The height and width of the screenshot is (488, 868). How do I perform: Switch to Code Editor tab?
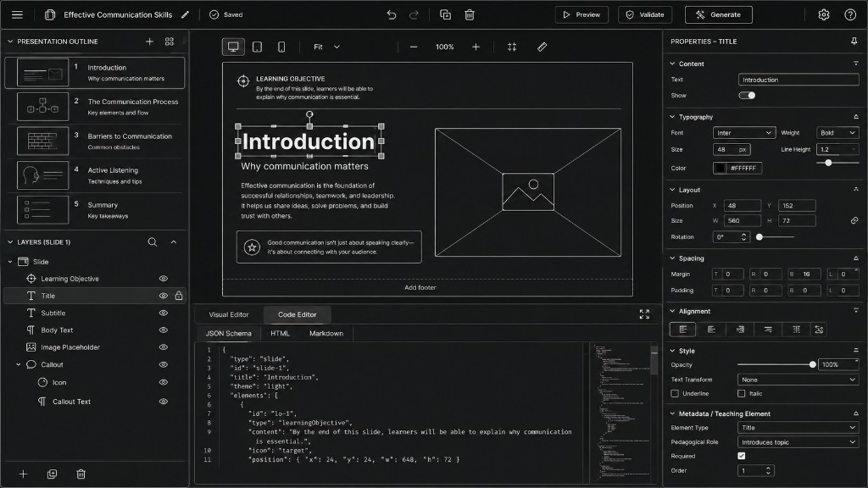click(298, 314)
